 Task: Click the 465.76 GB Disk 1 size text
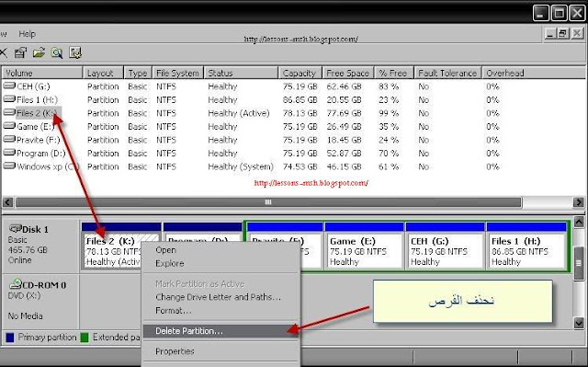(28, 250)
